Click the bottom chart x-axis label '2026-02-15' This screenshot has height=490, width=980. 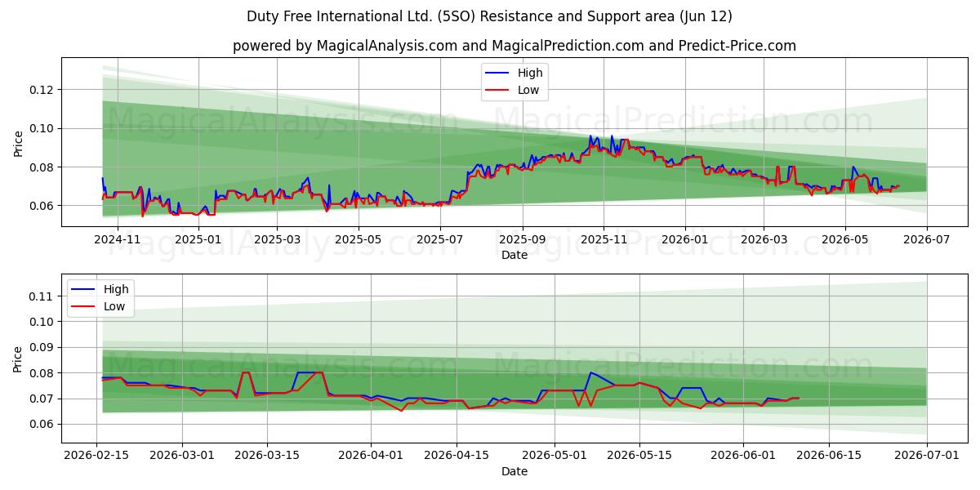97,456
